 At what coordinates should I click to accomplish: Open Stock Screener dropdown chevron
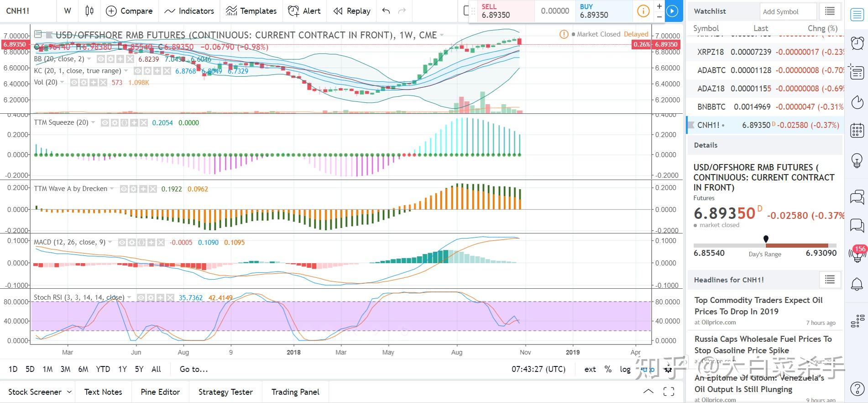69,392
